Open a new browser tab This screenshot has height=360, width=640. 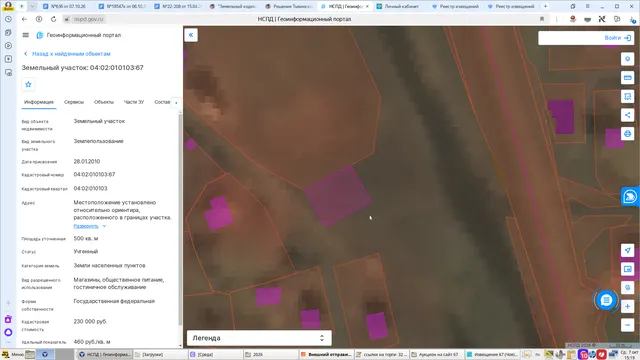[x=545, y=6]
